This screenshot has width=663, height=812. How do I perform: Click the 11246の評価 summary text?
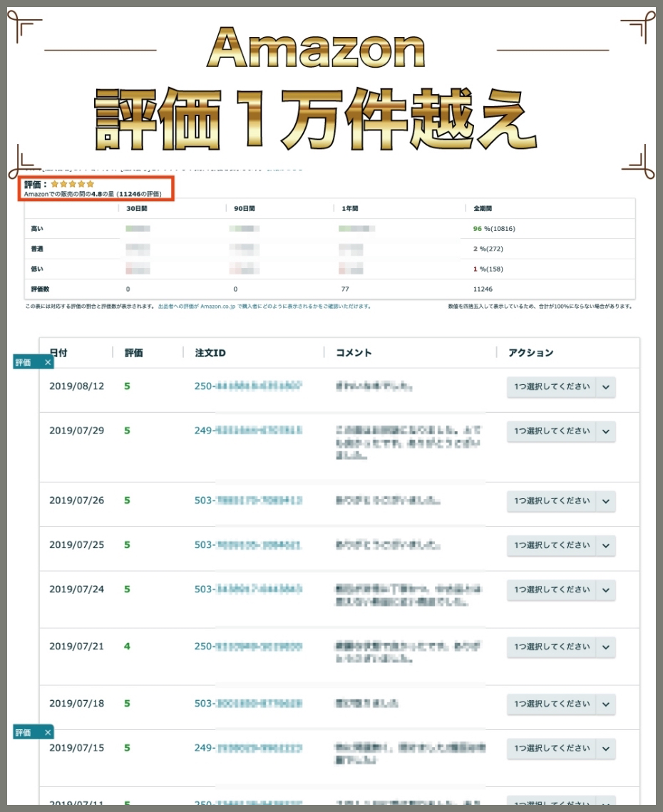coord(140,194)
